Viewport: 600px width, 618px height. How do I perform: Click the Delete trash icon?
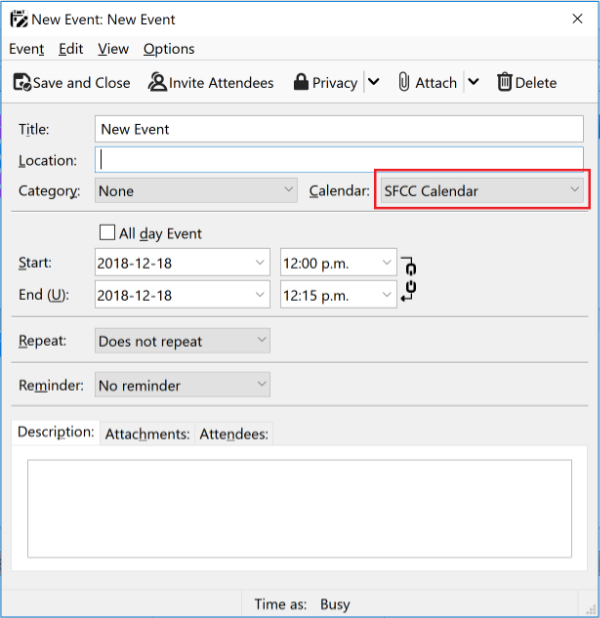coord(505,83)
